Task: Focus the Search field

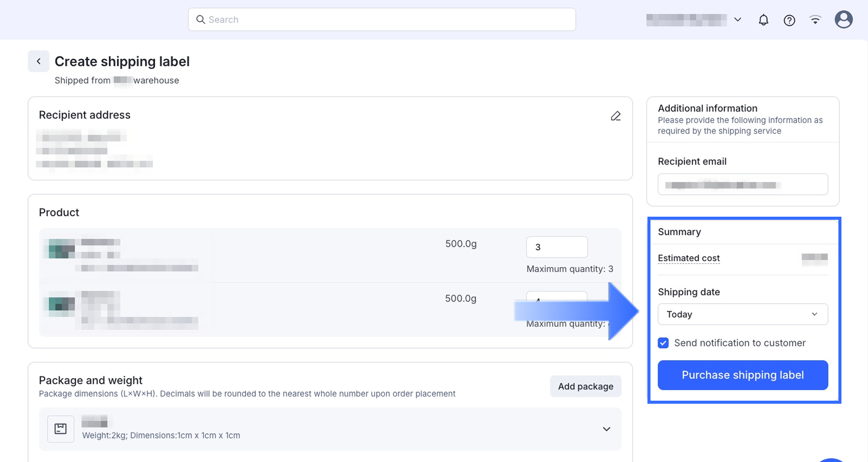Action: (388, 19)
